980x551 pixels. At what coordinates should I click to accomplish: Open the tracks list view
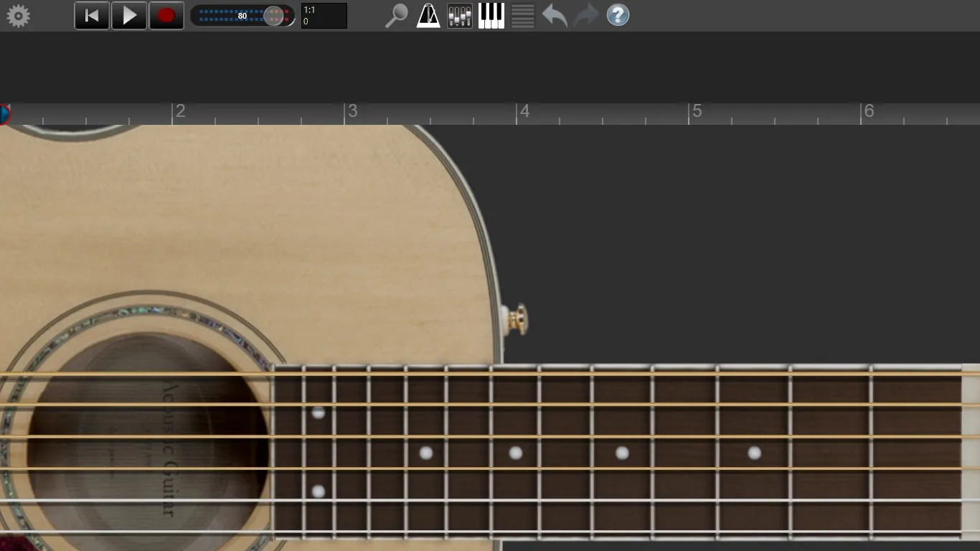tap(523, 16)
